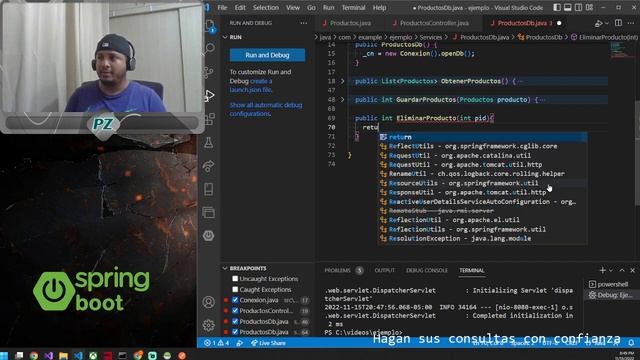Choose ResourceUtils suggestion in autocomplete list
The image size is (640, 360).
(x=483, y=183)
